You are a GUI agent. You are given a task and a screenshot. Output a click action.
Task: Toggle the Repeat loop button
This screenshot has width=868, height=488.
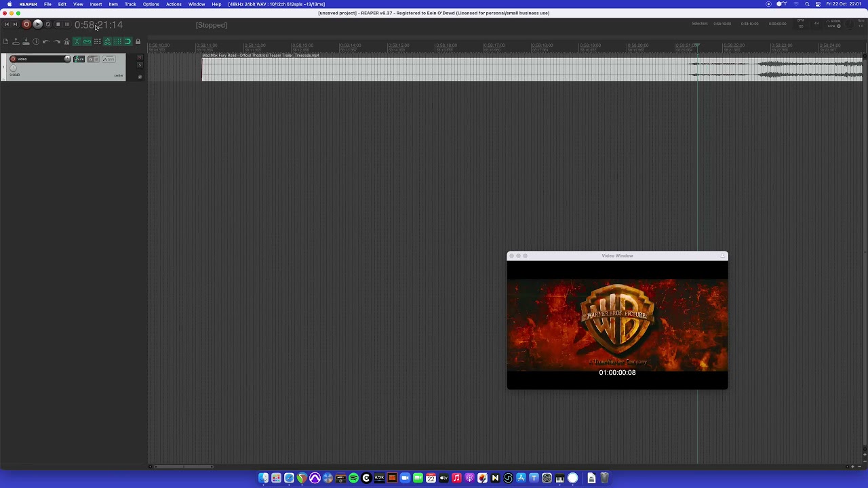(47, 24)
